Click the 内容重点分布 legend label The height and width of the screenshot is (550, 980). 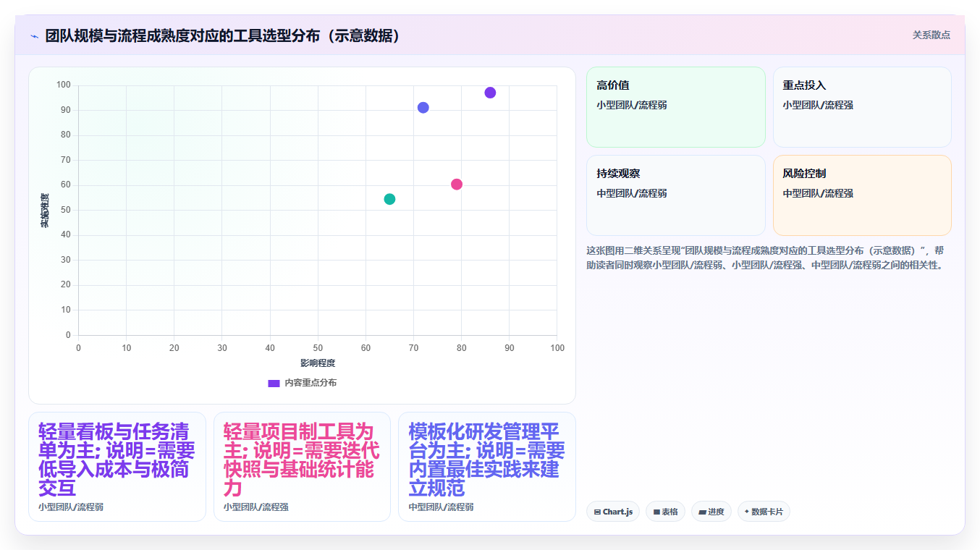tap(310, 383)
